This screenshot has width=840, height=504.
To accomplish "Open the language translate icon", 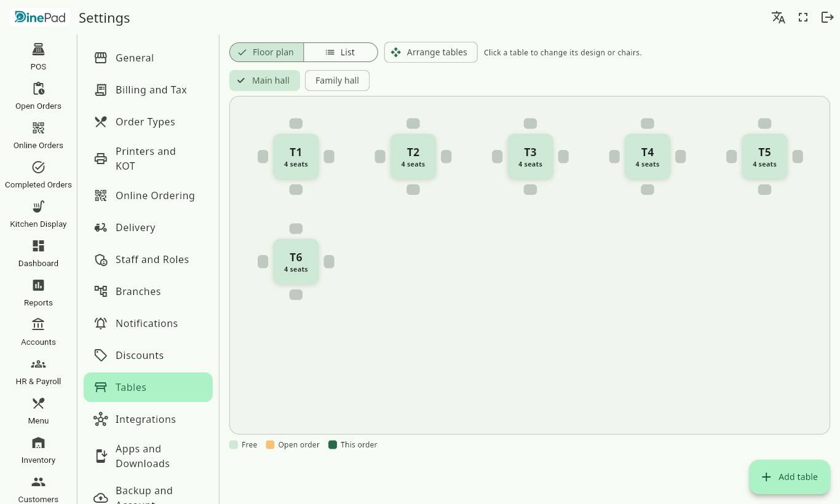I will point(779,17).
